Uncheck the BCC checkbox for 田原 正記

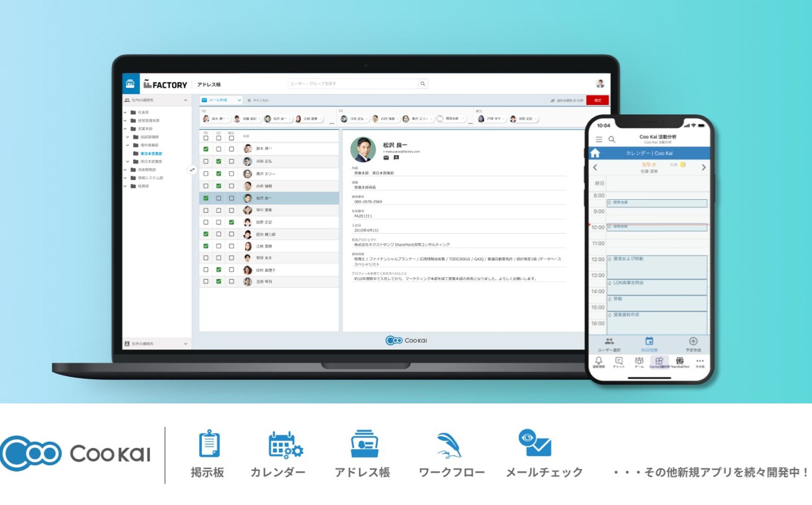click(232, 222)
